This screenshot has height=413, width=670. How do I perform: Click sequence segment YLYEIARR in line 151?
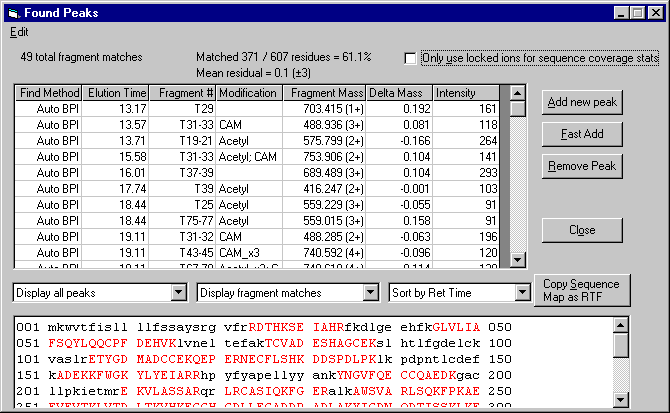coord(168,375)
